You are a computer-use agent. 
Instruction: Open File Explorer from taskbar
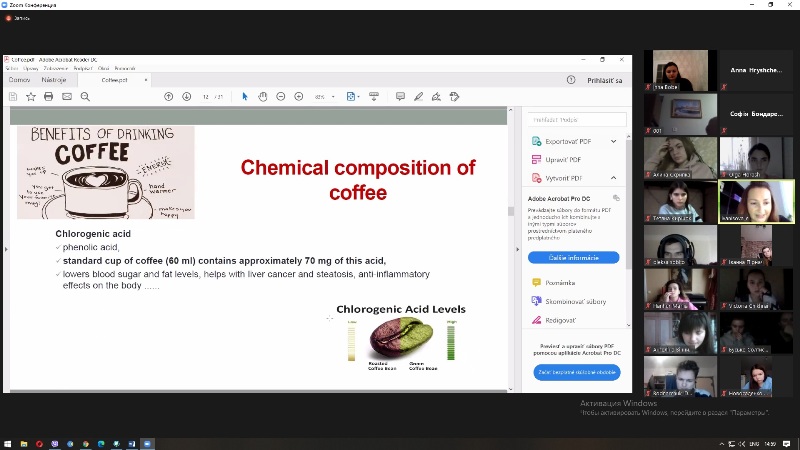click(24, 444)
